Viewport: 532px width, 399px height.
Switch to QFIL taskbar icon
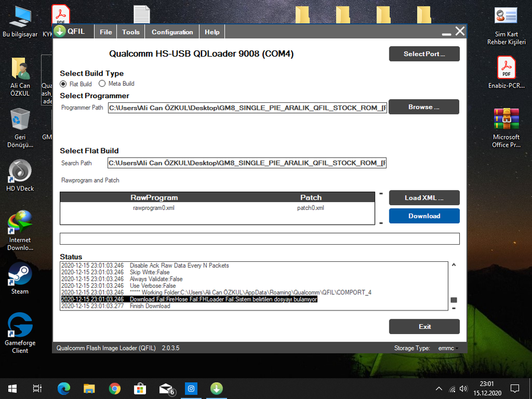[216, 388]
